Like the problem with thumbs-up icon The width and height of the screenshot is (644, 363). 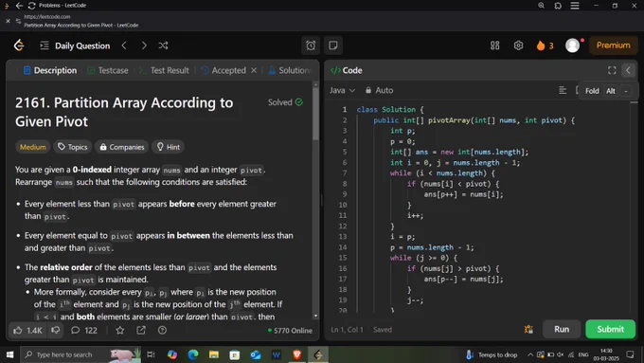[x=27, y=330]
